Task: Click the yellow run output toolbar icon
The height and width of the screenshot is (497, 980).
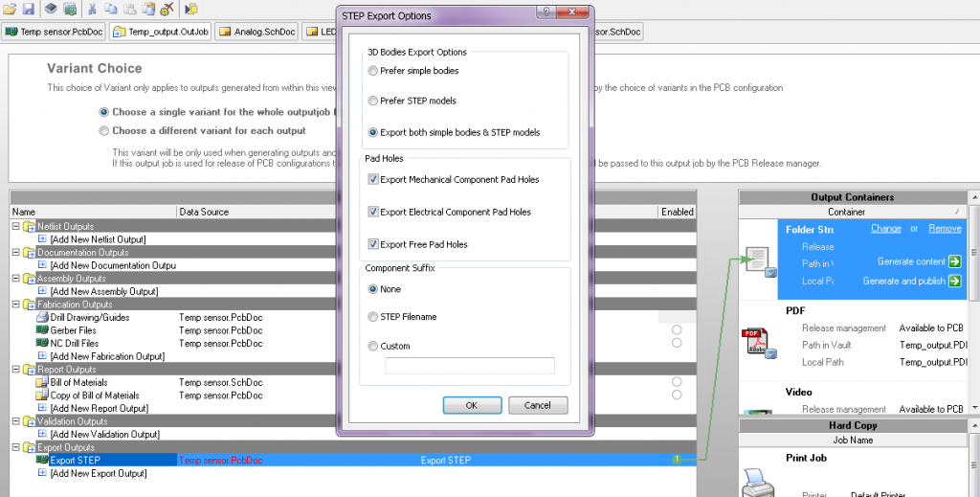Action: tap(191, 9)
